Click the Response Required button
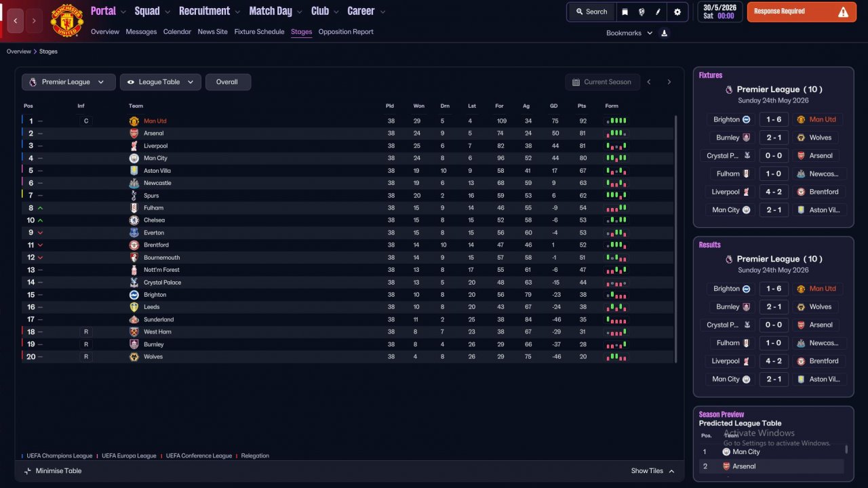The height and width of the screenshot is (488, 868). [x=802, y=12]
